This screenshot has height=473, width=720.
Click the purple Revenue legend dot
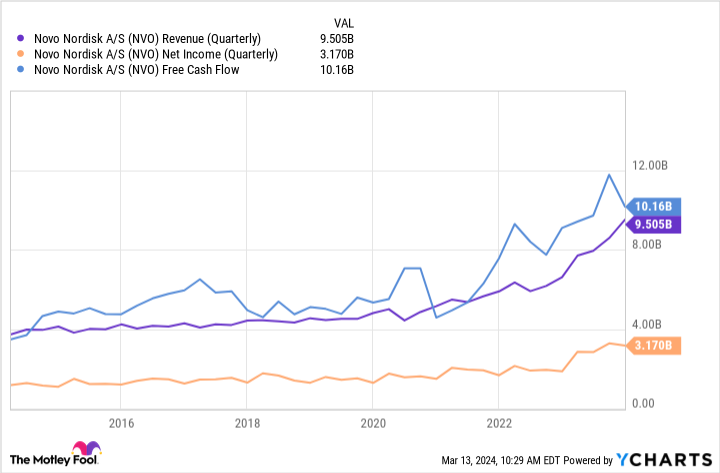pyautogui.click(x=20, y=39)
